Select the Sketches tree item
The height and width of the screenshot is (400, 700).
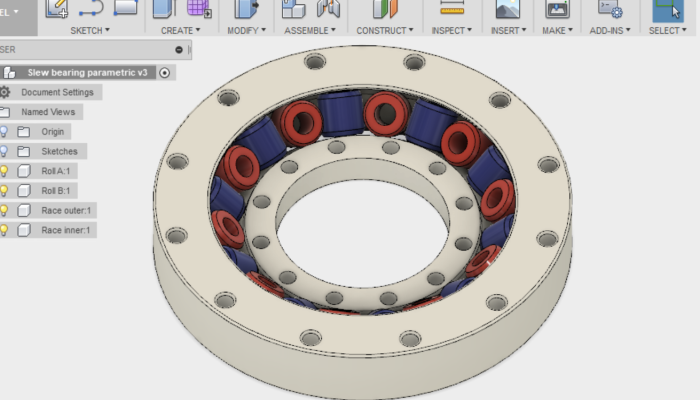tap(59, 151)
